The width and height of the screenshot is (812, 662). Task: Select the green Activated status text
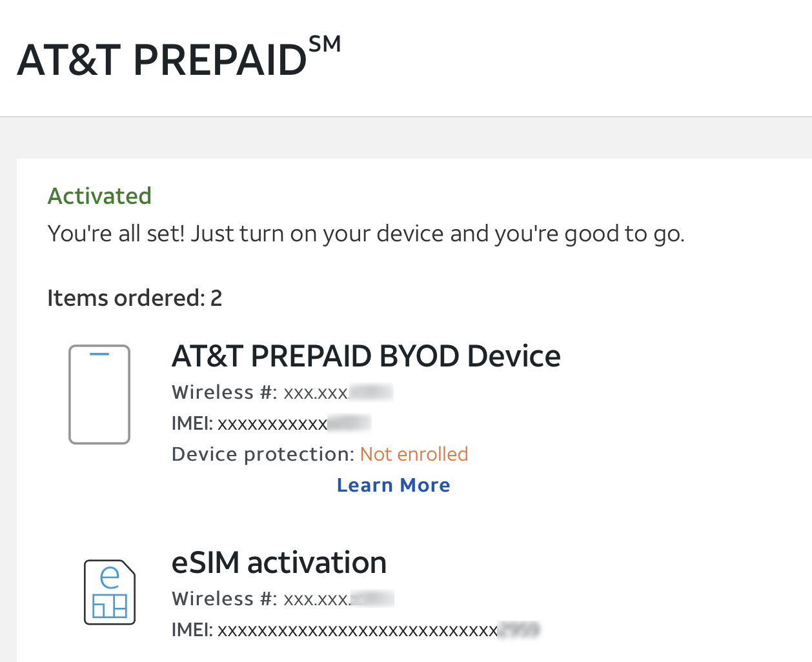(x=99, y=196)
